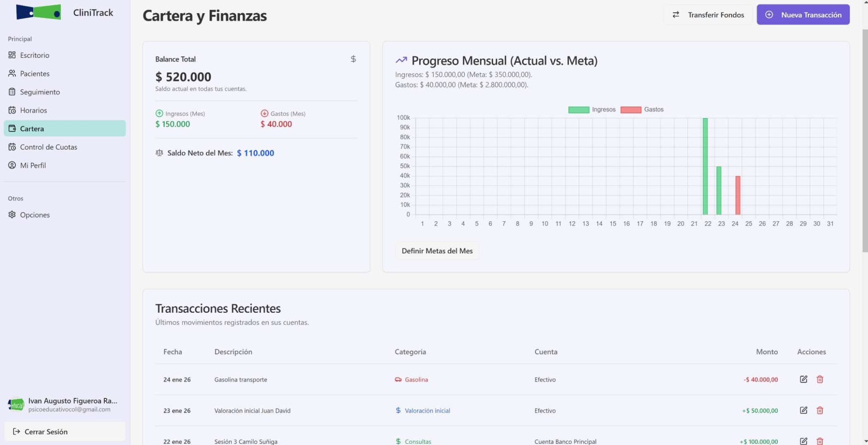Edit the Valoración inicial Juan David row
The image size is (868, 445).
[803, 410]
